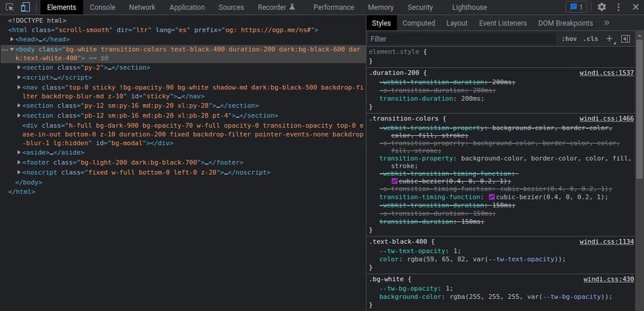The image size is (644, 311).
Task: Open the issues counter badge
Action: coord(577,7)
